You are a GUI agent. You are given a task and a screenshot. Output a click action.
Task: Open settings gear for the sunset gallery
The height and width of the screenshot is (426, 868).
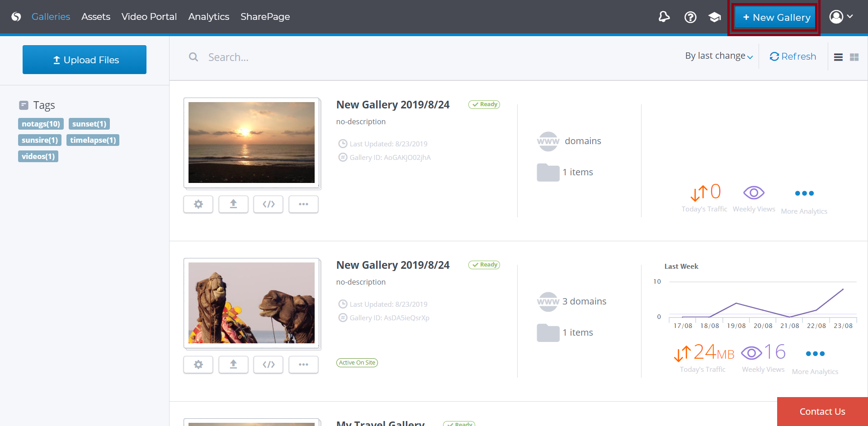point(198,204)
